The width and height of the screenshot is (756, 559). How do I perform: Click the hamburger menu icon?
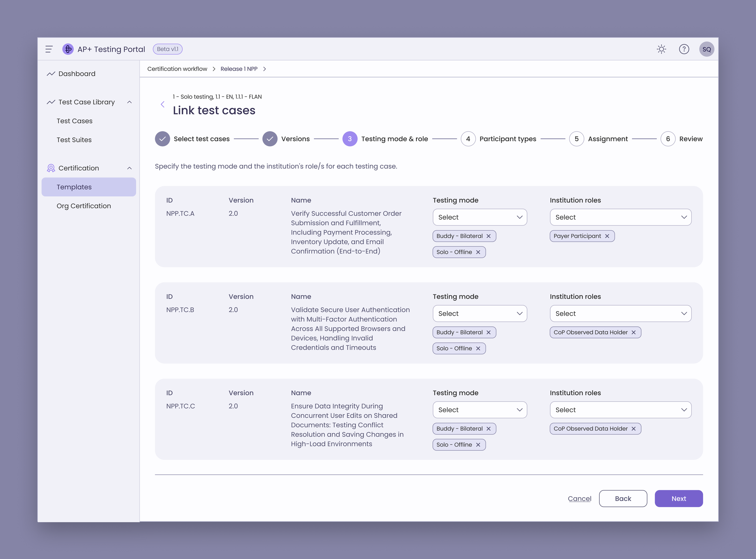(49, 49)
